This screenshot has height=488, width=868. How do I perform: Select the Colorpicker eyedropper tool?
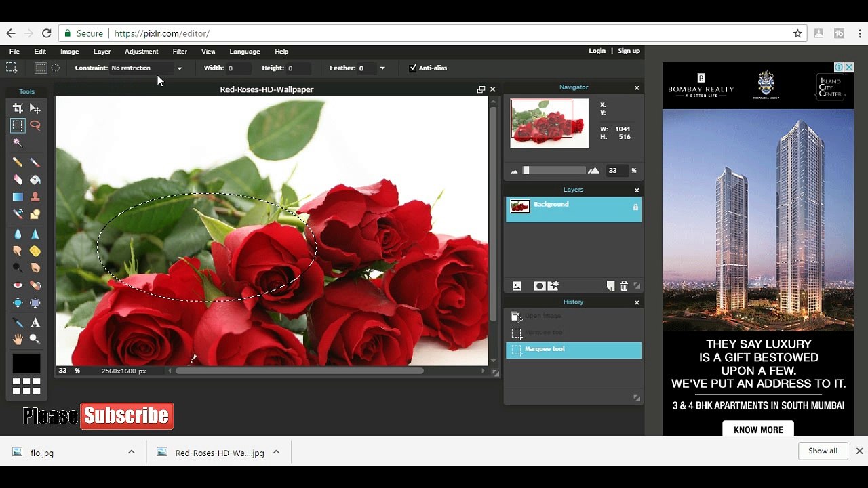click(18, 323)
